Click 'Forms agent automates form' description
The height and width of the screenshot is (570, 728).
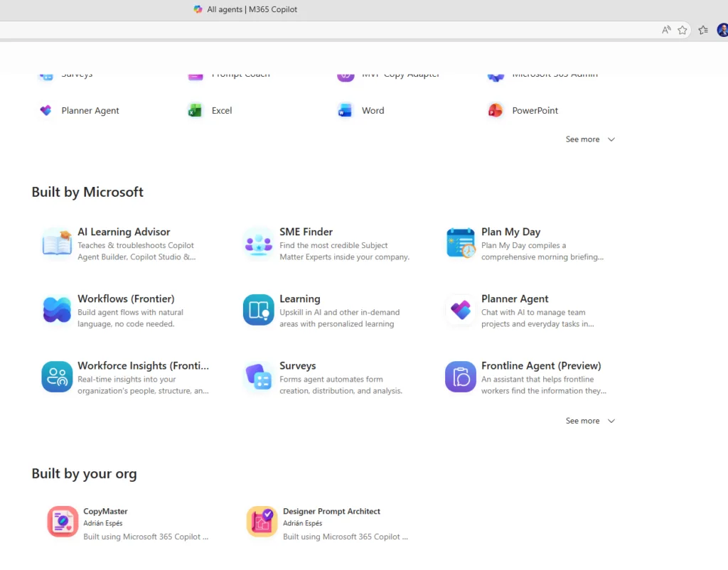(331, 380)
